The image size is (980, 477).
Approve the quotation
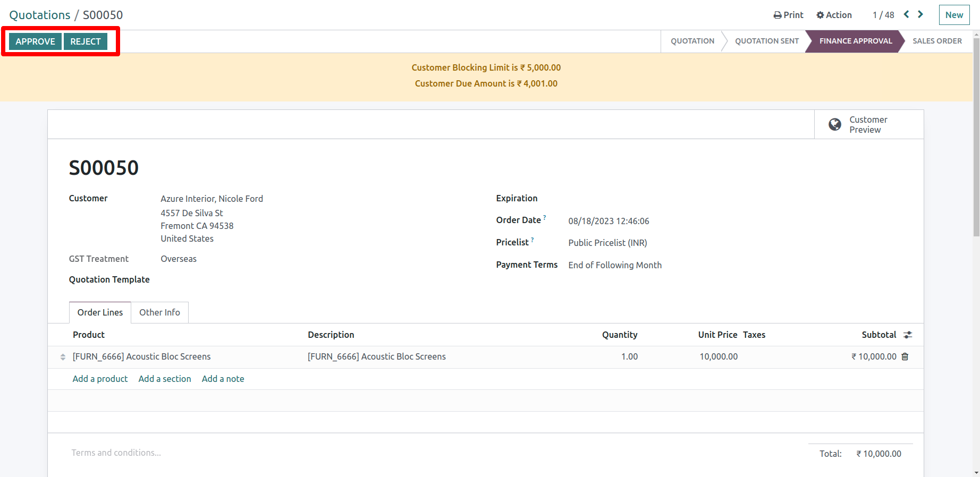coord(35,41)
